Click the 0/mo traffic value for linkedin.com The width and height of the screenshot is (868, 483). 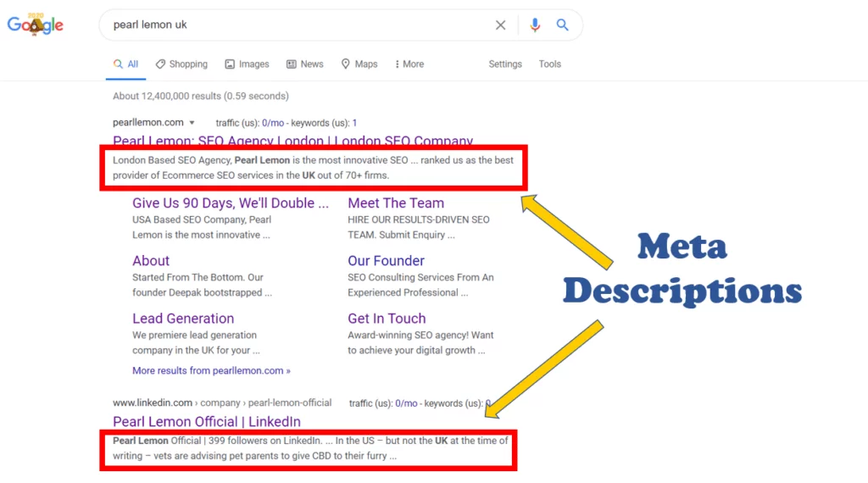(406, 403)
